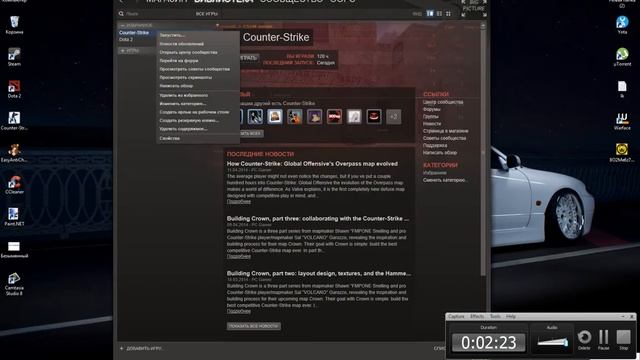This screenshot has width=640, height=360.
Task: Click the Show All News button
Action: pos(253,326)
